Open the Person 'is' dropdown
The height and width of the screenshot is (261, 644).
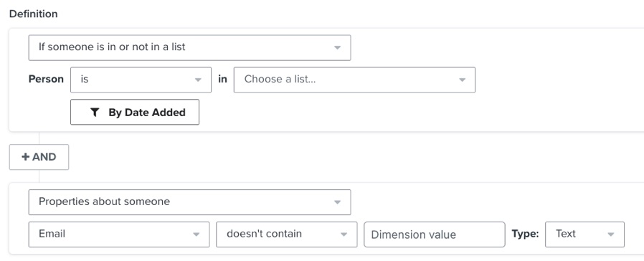141,80
